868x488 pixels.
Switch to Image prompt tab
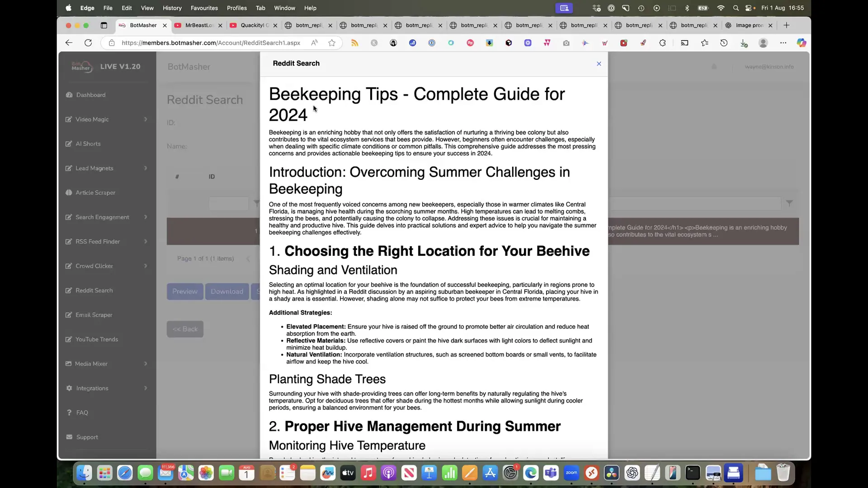pyautogui.click(x=749, y=25)
